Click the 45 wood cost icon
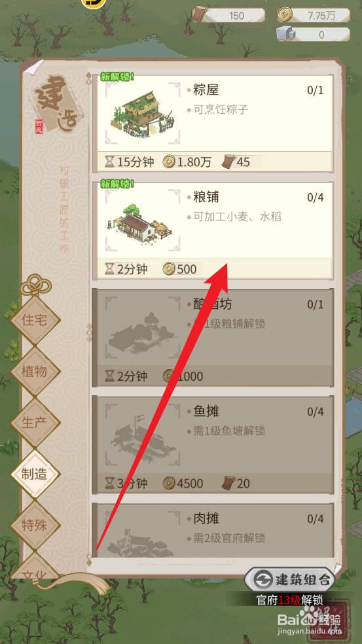This screenshot has width=362, height=644. coord(228,162)
